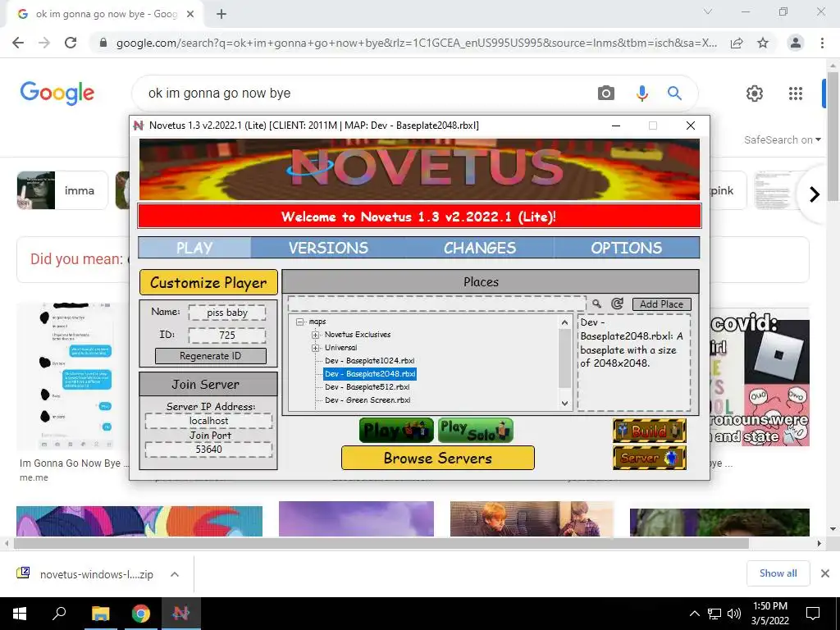The height and width of the screenshot is (630, 840).
Task: Launch Play Solo mode
Action: point(476,430)
